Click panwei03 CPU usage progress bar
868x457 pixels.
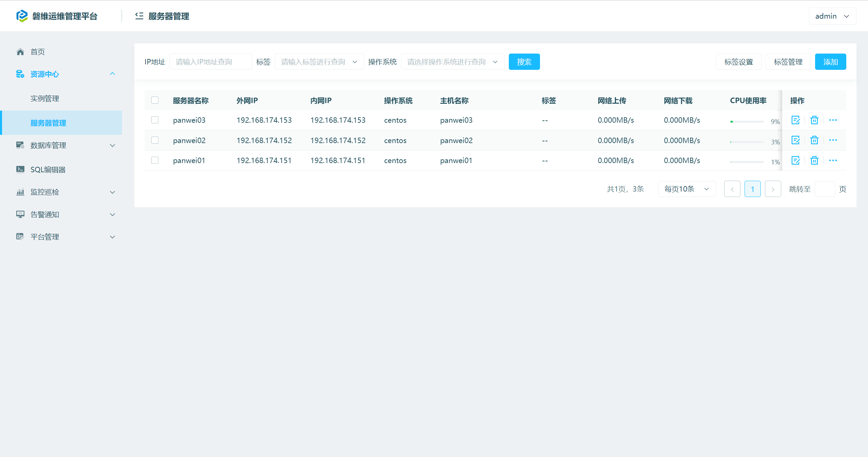pyautogui.click(x=747, y=121)
